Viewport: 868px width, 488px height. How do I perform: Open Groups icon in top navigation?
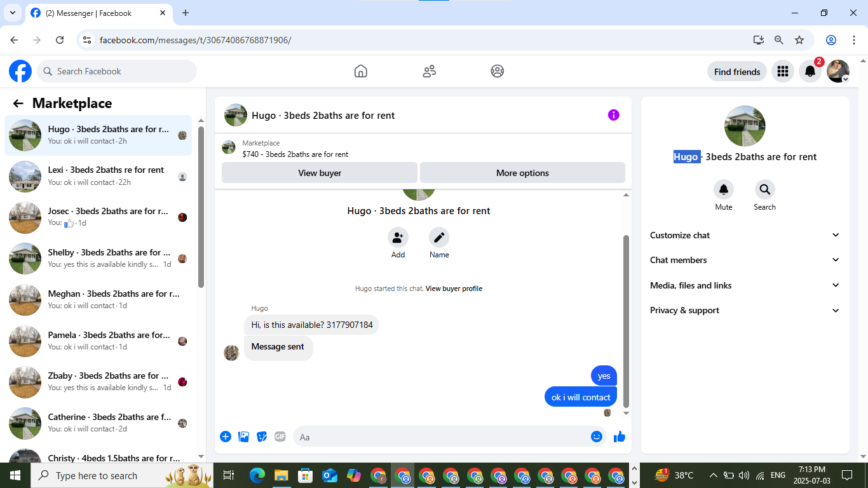click(x=498, y=71)
